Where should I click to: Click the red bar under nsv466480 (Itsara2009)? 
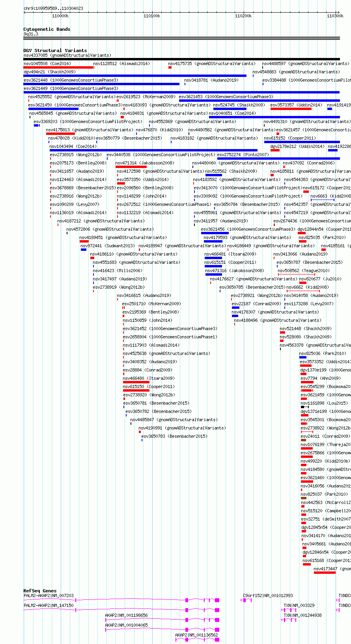[x=136, y=382]
